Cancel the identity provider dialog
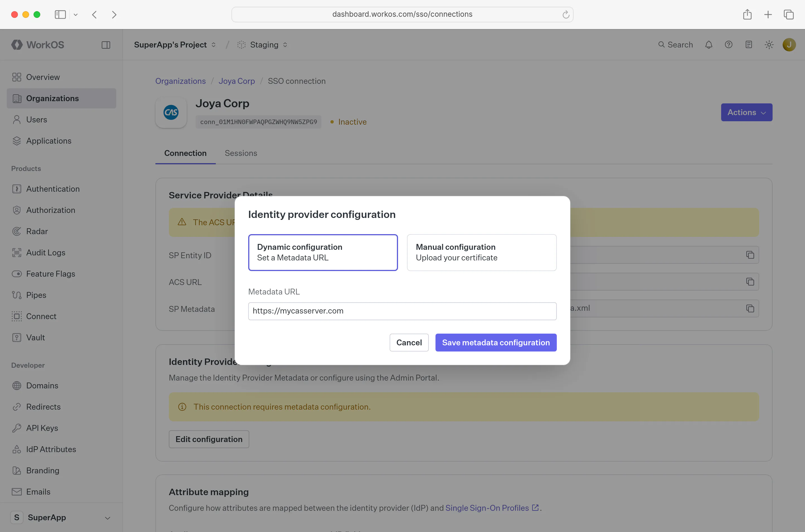 tap(409, 342)
